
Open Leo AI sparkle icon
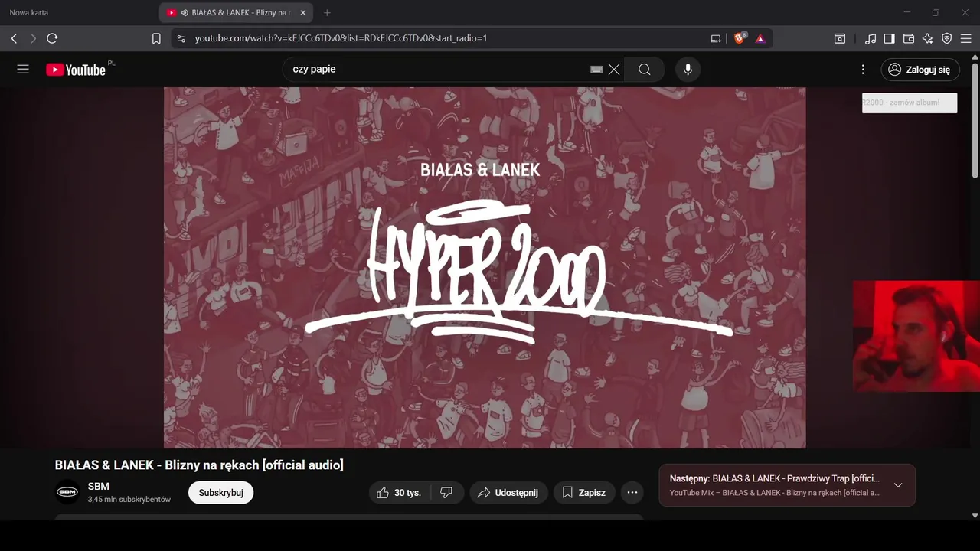pyautogui.click(x=928, y=38)
